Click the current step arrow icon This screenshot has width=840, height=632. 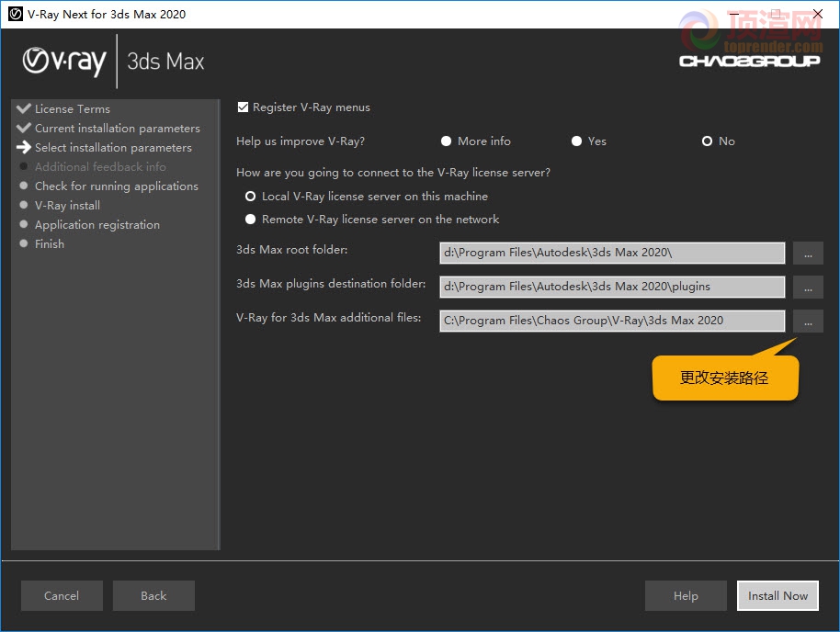pos(24,147)
